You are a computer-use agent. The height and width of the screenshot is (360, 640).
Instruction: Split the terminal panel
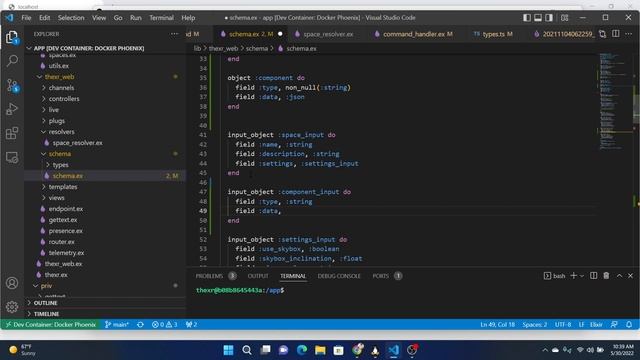coord(593,276)
